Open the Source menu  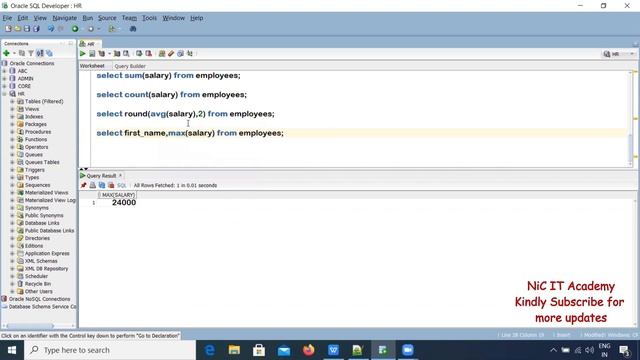pos(107,18)
